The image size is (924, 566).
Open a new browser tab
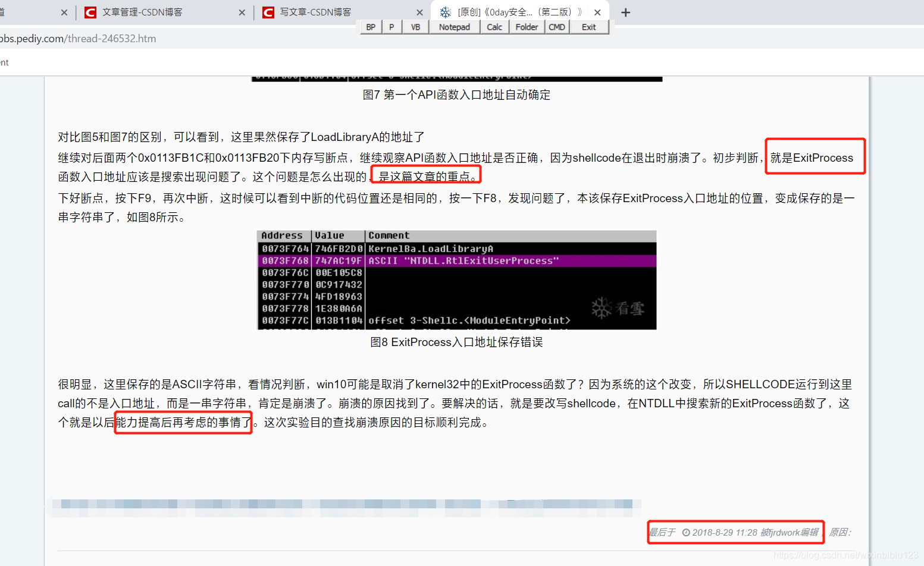[x=625, y=12]
